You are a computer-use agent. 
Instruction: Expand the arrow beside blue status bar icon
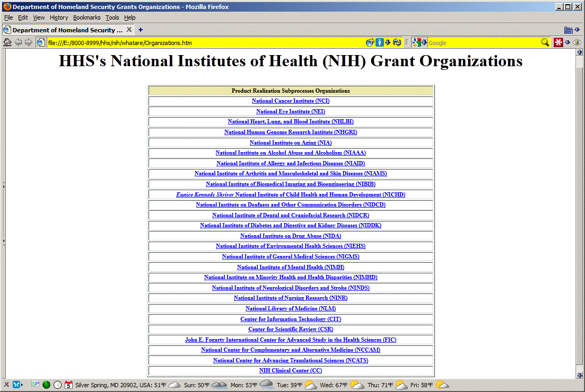tap(22, 385)
